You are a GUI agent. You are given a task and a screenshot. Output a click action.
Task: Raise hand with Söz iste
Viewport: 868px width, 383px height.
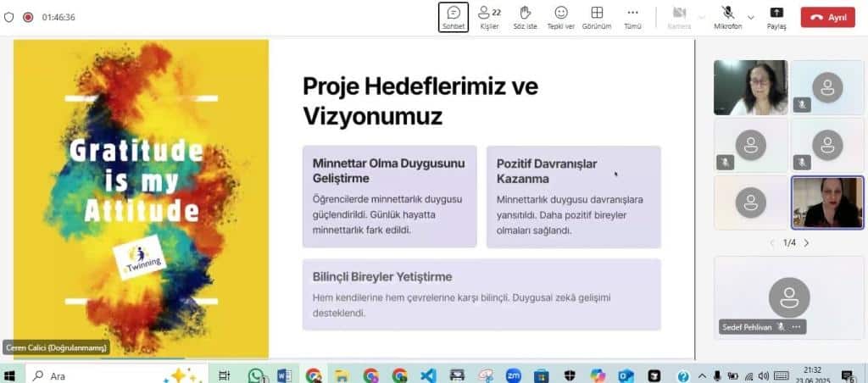coord(525,16)
